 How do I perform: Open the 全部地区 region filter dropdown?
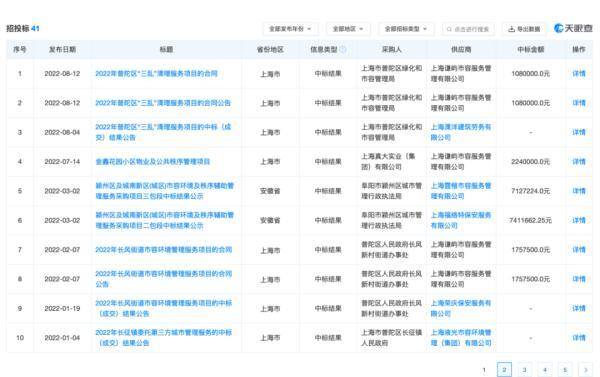pos(348,29)
